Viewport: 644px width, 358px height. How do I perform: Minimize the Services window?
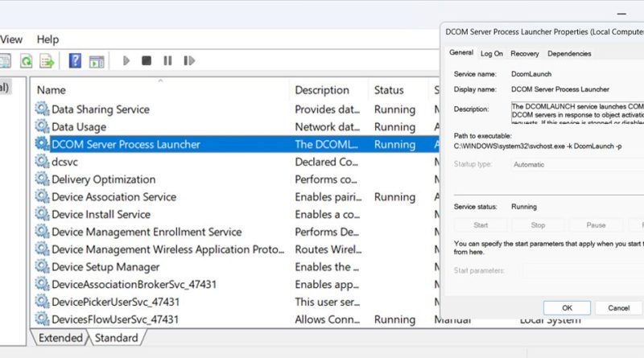pyautogui.click(x=621, y=14)
